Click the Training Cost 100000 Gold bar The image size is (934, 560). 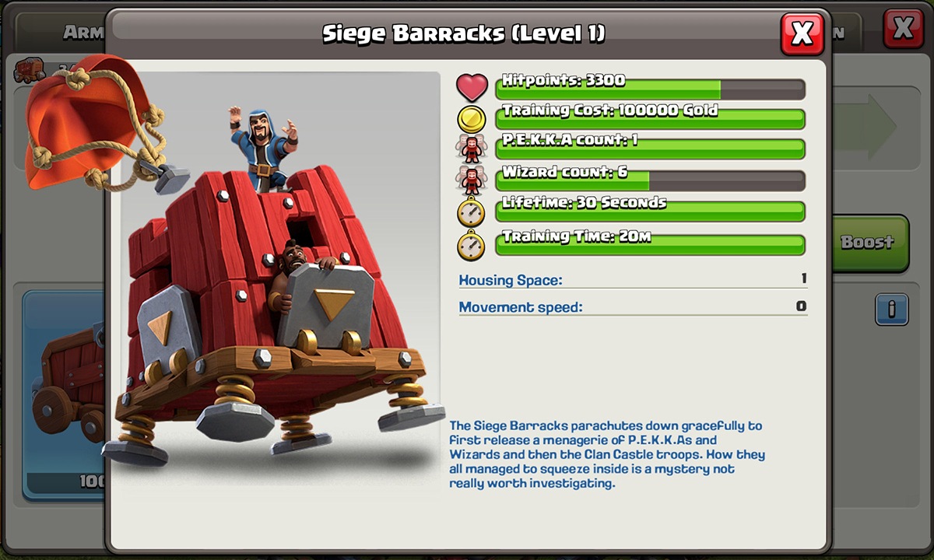coord(650,118)
